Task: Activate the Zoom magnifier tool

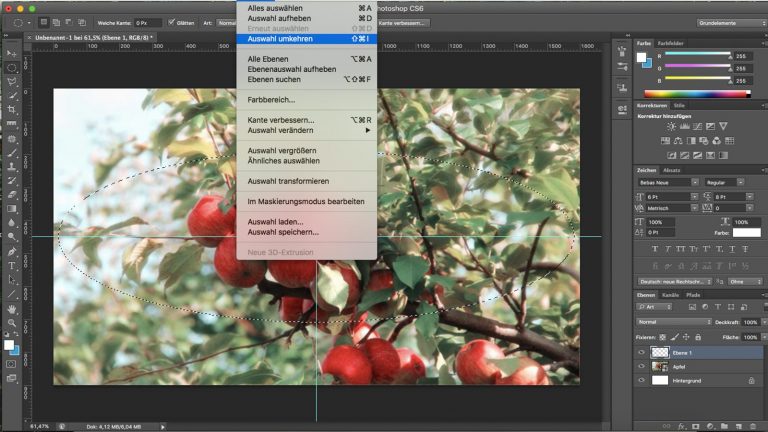Action: click(x=12, y=323)
